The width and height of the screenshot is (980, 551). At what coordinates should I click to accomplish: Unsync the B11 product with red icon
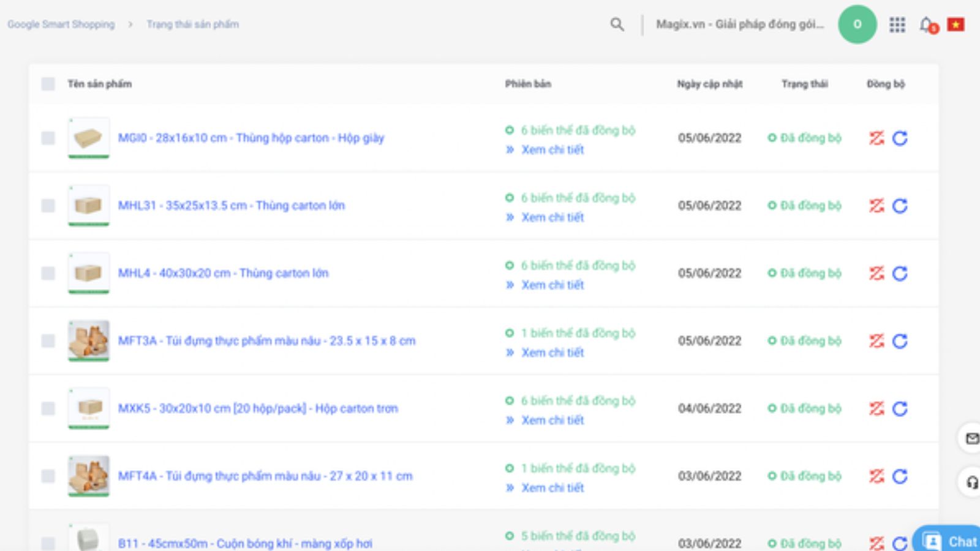(x=876, y=543)
